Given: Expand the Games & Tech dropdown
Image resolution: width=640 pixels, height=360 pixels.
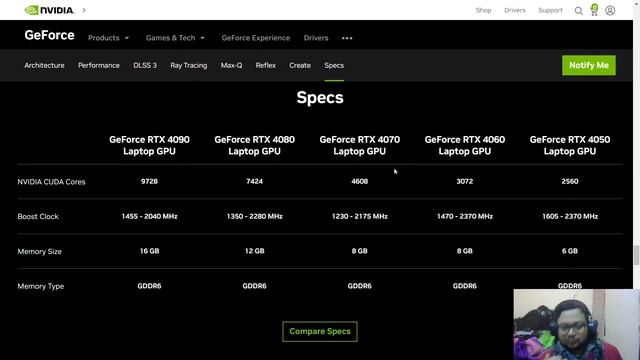Looking at the screenshot, I should [x=175, y=38].
